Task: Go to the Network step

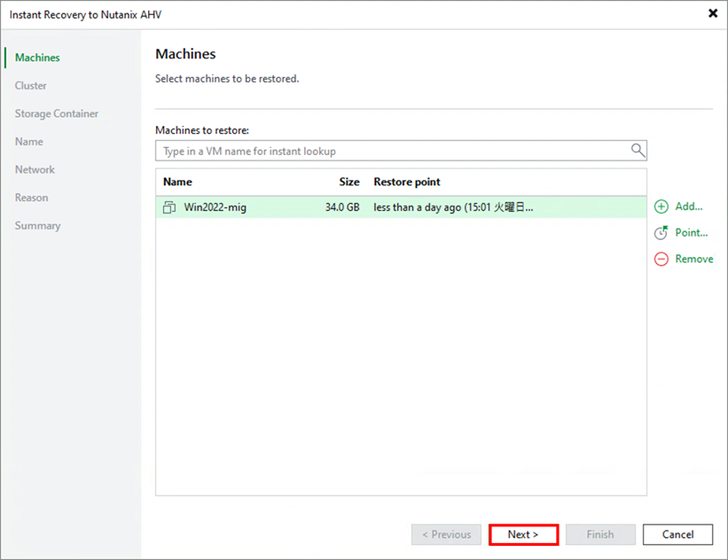Action: tap(35, 169)
